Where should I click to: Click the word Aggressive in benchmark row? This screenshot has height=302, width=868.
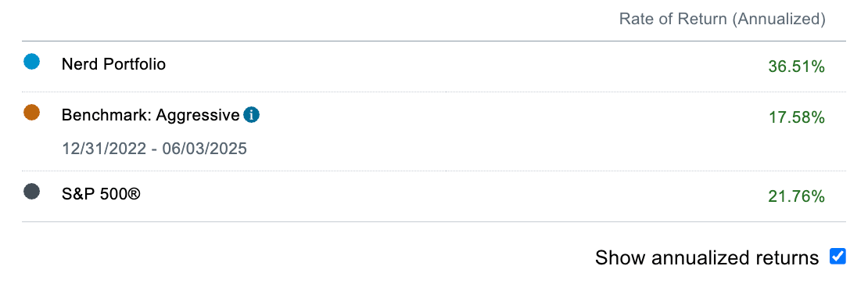coord(198,115)
